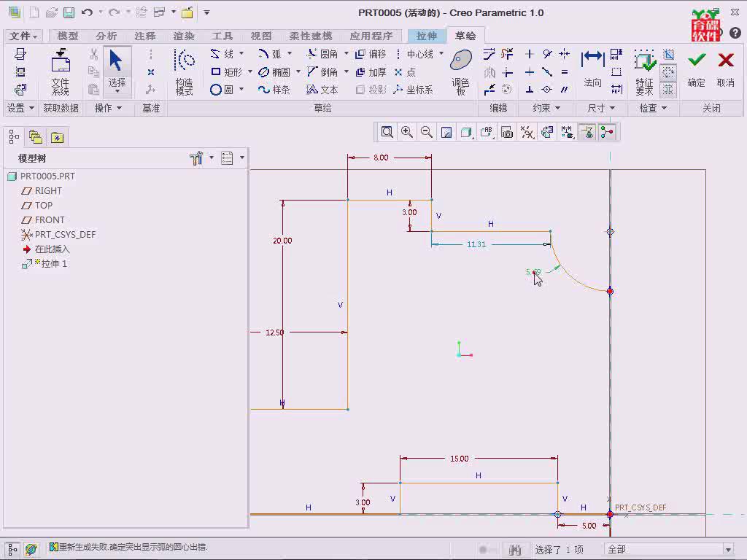Open the Help question mark icon
This screenshot has width=747, height=560.
(735, 32)
